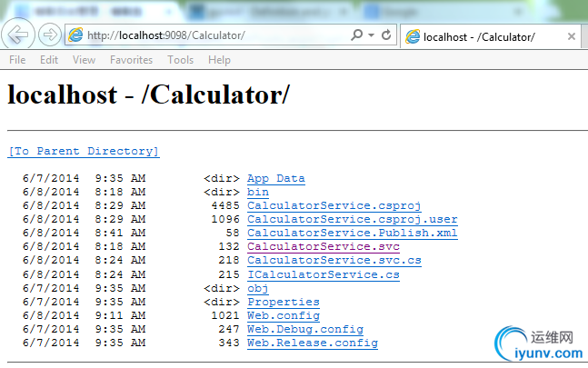This screenshot has height=368, width=588.
Task: Open the Edit menu
Action: pyautogui.click(x=49, y=60)
